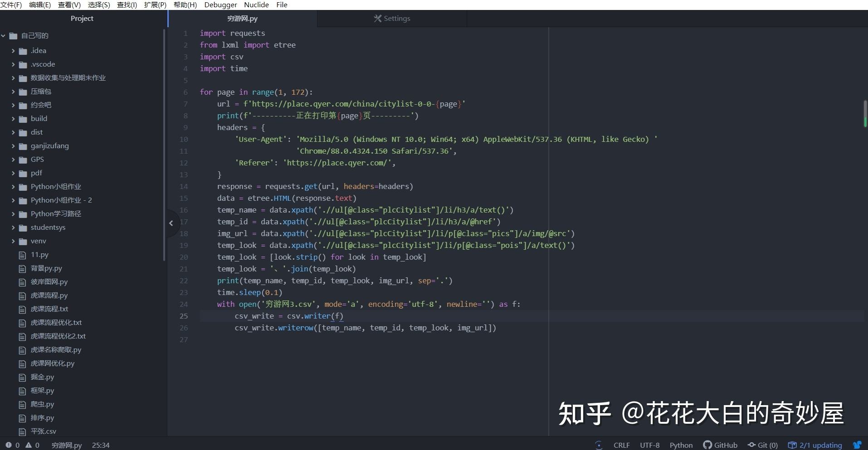Screen dimensions: 868x450
Task: Open 平张.csv file
Action: tap(44, 431)
